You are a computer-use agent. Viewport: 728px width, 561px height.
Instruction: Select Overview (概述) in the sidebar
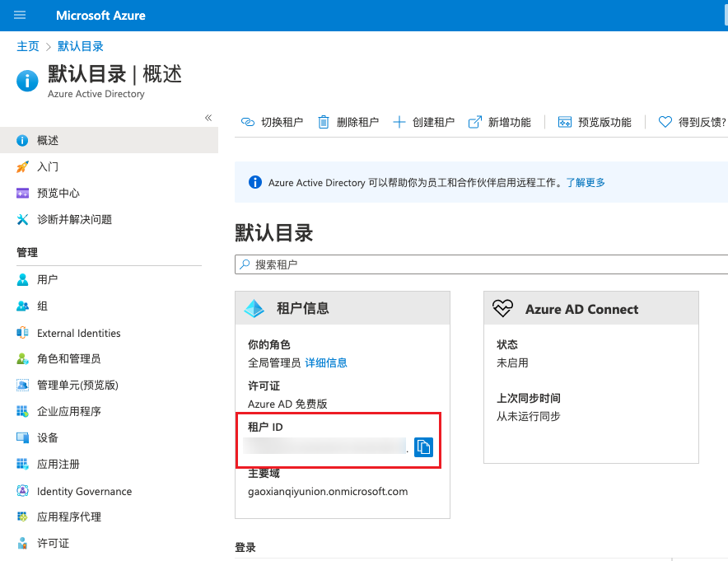point(48,141)
